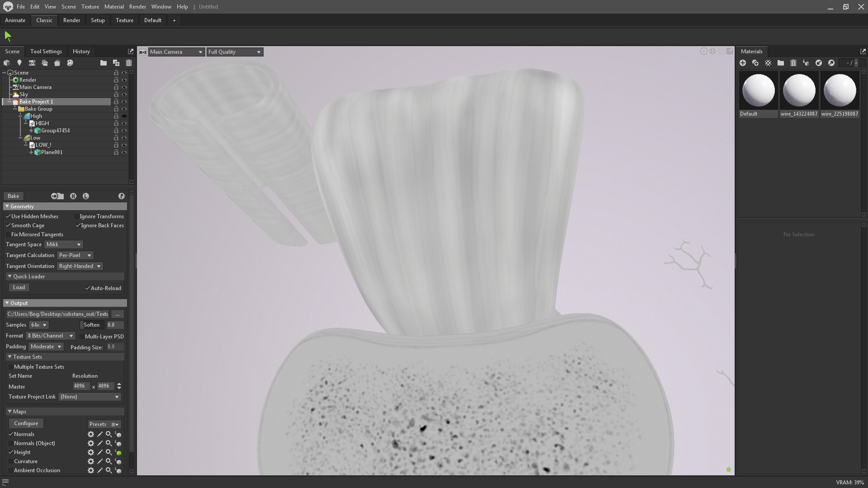Open the Tangent Space Mikk dropdown
The image size is (868, 488).
[63, 244]
